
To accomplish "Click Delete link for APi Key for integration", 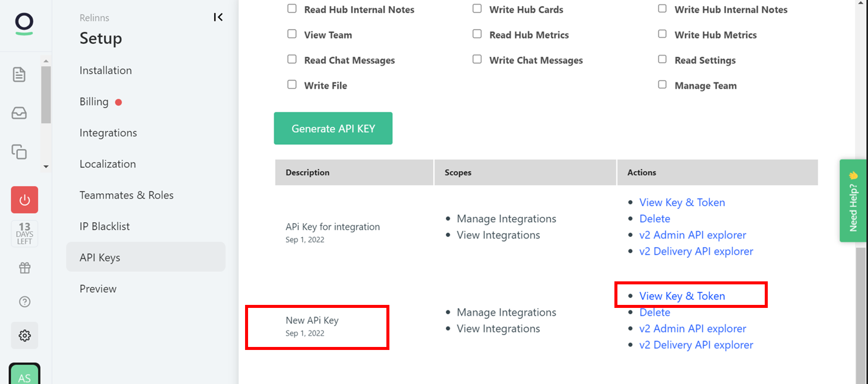I will coord(655,219).
